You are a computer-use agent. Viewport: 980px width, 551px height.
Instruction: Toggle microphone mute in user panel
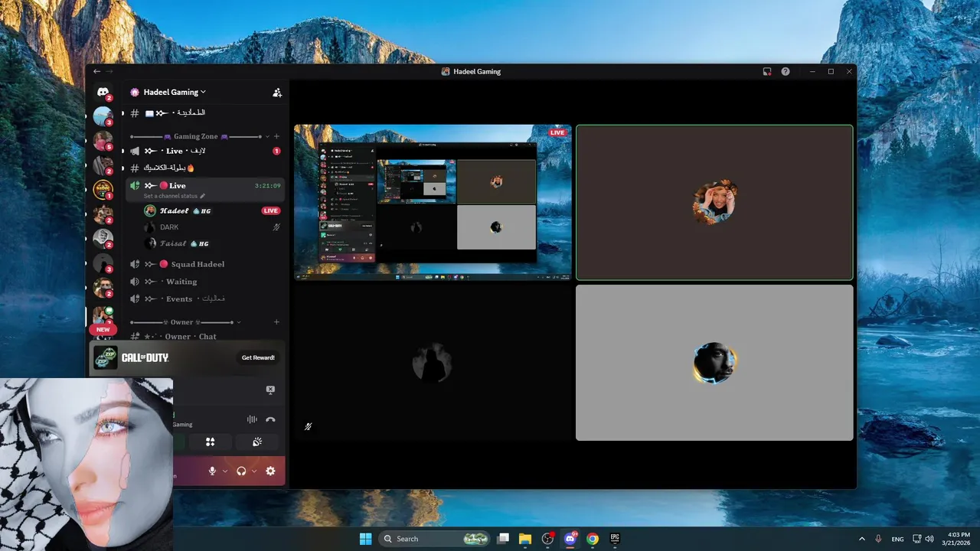pos(213,471)
